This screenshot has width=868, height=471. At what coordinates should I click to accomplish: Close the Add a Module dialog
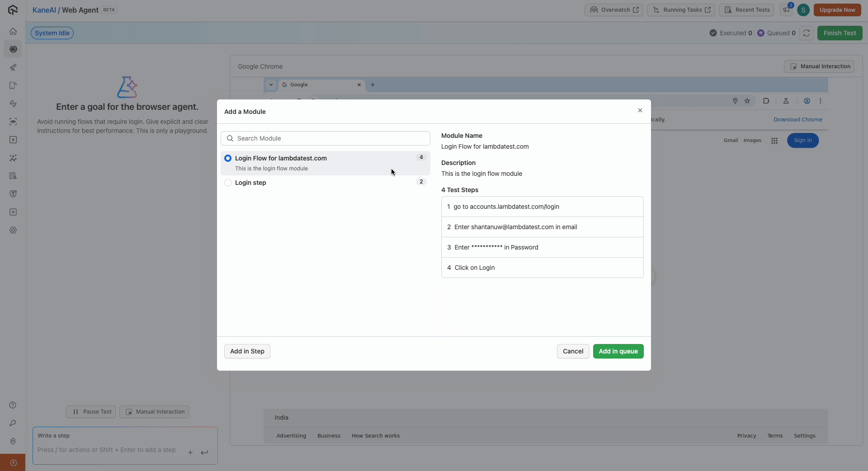[x=640, y=110]
